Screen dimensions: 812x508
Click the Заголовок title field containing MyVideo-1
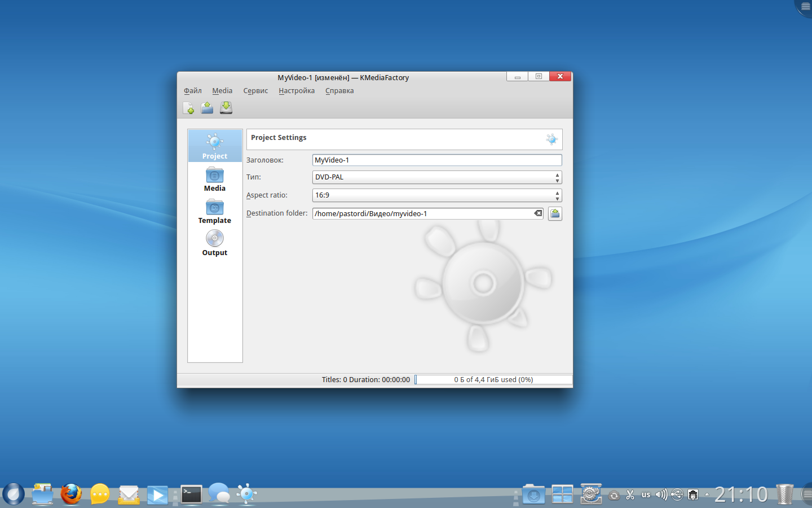coord(436,160)
